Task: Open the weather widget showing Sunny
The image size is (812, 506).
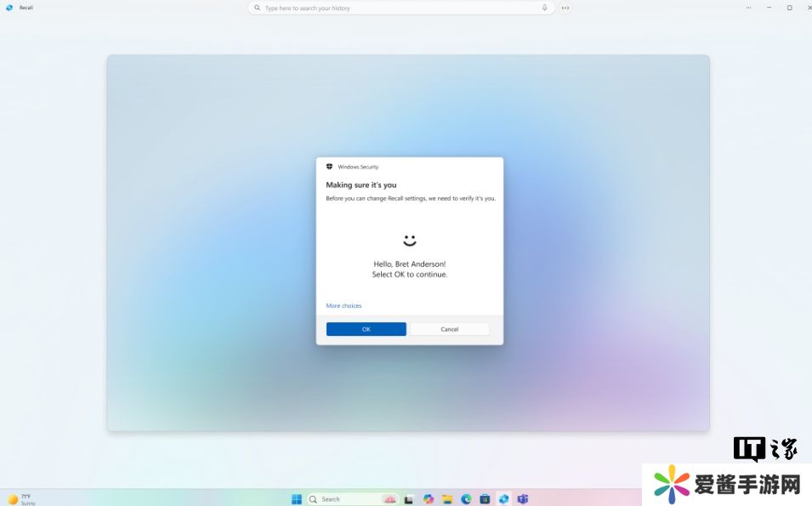Action: [21, 499]
